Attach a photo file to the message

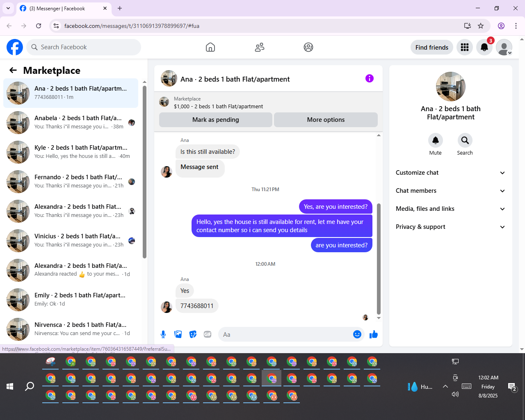tap(178, 334)
